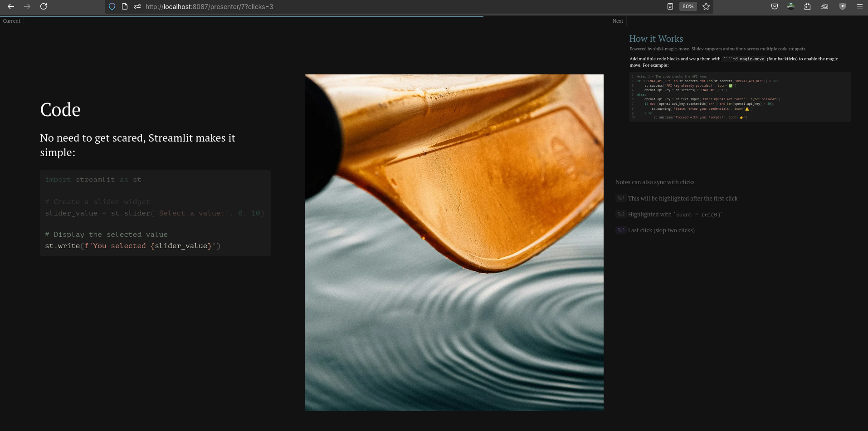
Task: Click the click-marker 2 badge in notes
Action: tap(621, 214)
